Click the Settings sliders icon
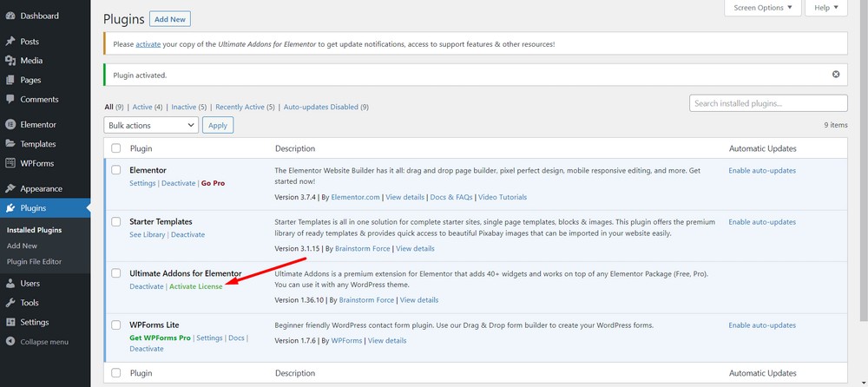868x387 pixels. coord(10,322)
